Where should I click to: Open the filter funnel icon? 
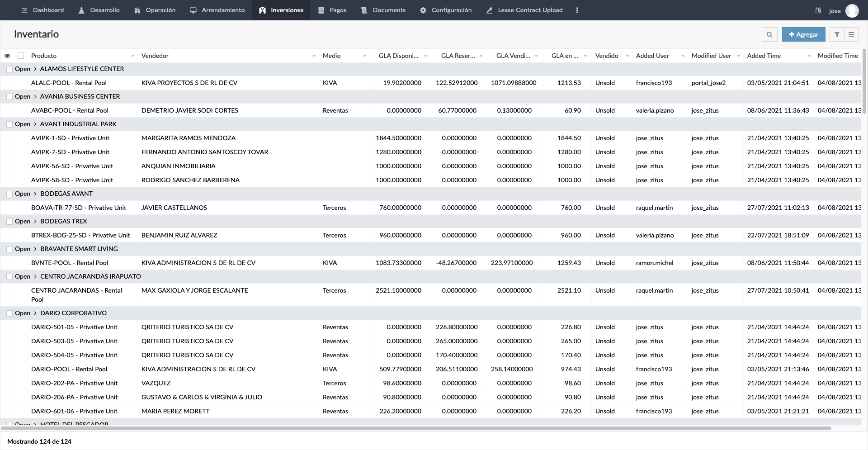pyautogui.click(x=837, y=34)
